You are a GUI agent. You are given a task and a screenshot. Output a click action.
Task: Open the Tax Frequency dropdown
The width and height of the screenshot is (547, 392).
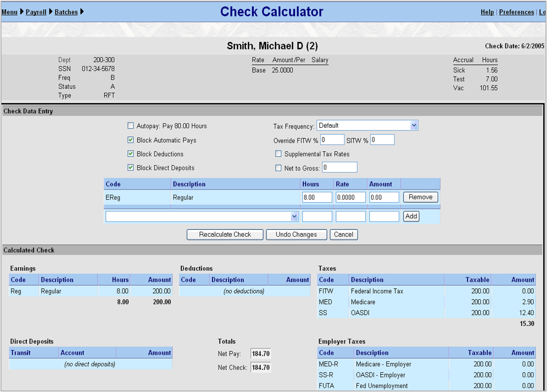[367, 126]
